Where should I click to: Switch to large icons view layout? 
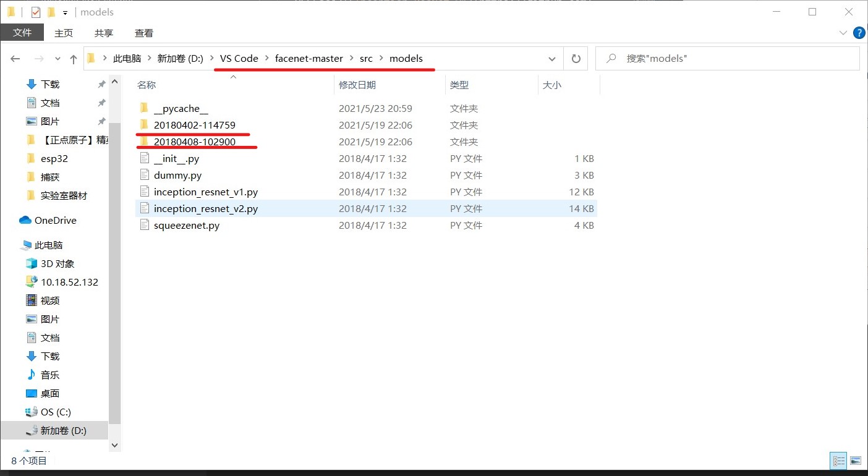(x=856, y=461)
